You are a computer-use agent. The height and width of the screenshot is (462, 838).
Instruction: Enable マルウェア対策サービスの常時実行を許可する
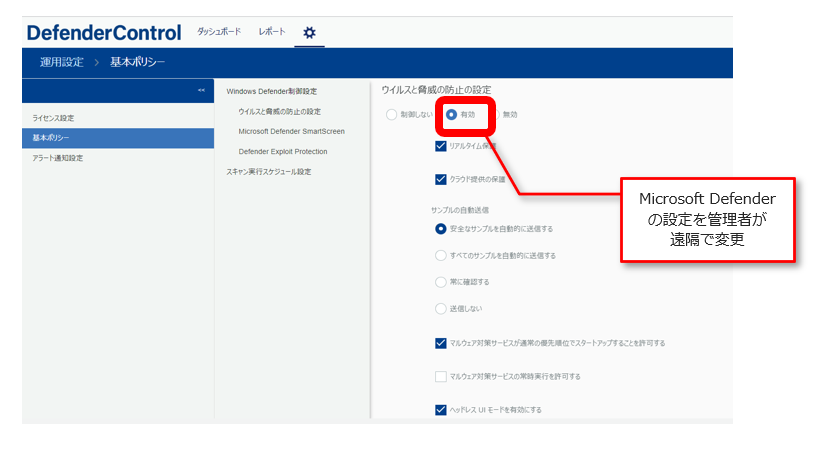[x=440, y=376]
